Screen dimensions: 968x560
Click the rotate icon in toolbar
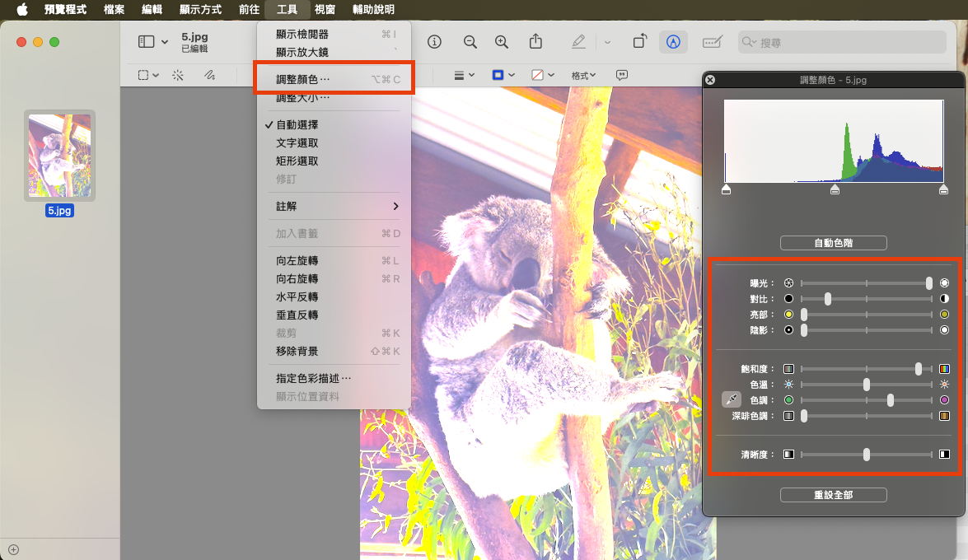point(639,42)
